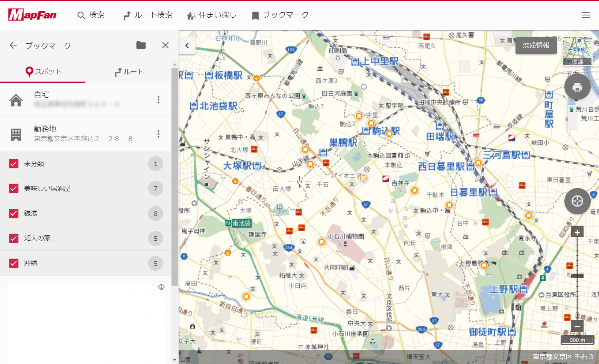The image size is (599, 364).
Task: Open the hamburger menu
Action: pyautogui.click(x=585, y=15)
